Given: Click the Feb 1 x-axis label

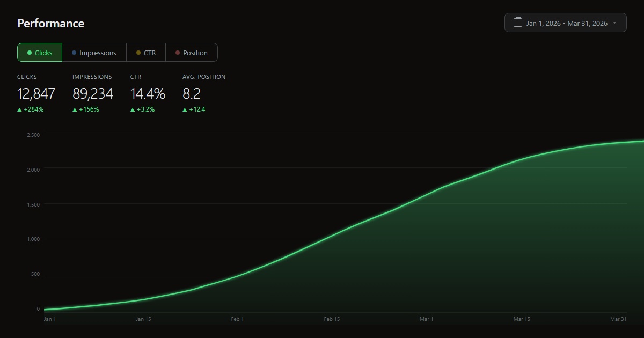Looking at the screenshot, I should pos(237,319).
